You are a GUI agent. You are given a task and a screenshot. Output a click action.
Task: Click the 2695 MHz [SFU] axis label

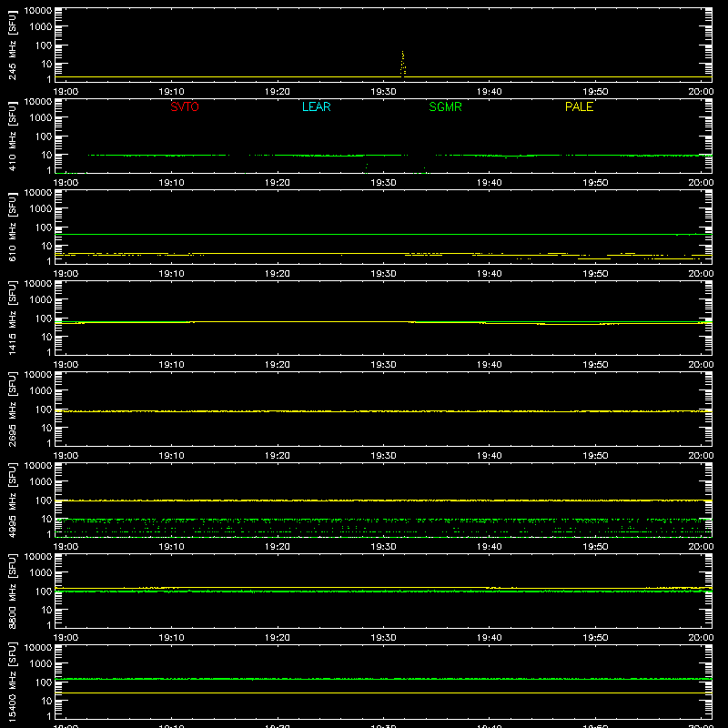coord(12,409)
